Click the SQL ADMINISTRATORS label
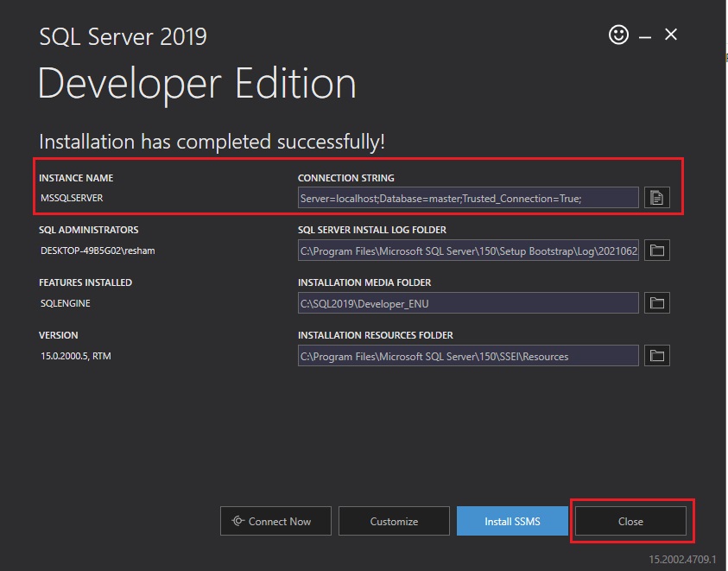The image size is (728, 571). [89, 230]
